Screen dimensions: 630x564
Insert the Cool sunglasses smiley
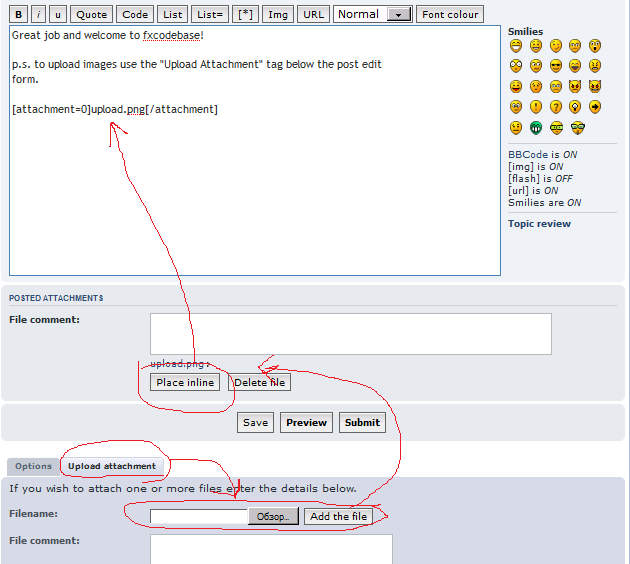556,65
